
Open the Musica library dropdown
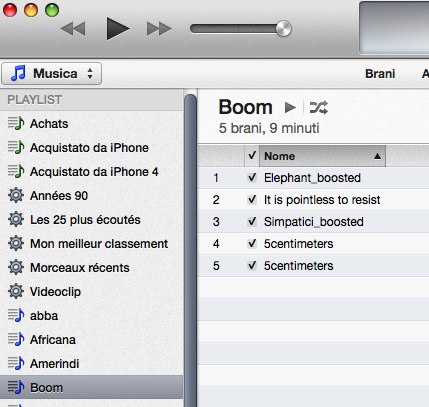[52, 74]
